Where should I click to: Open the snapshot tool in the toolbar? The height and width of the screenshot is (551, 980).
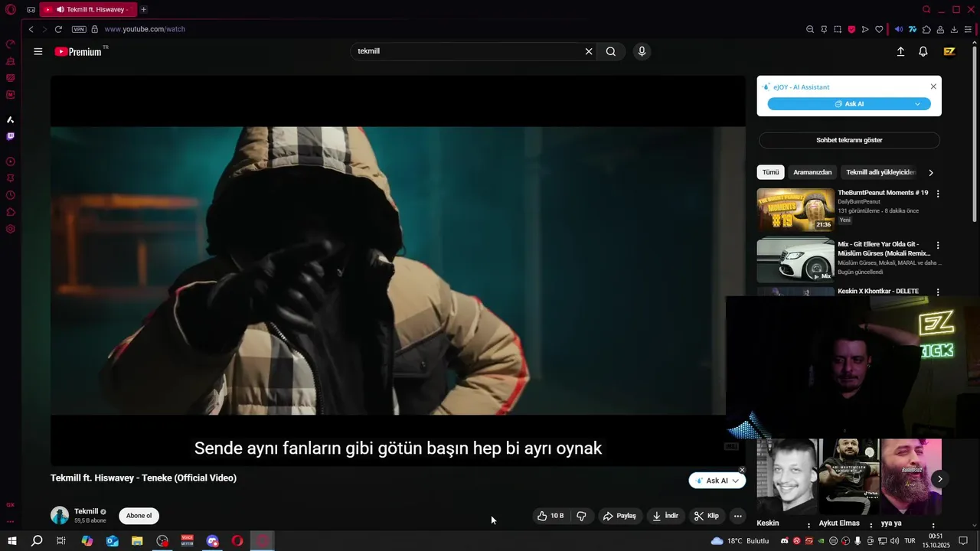838,29
